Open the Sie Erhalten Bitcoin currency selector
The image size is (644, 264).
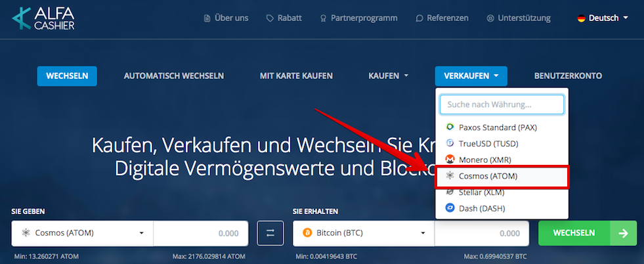click(x=364, y=233)
